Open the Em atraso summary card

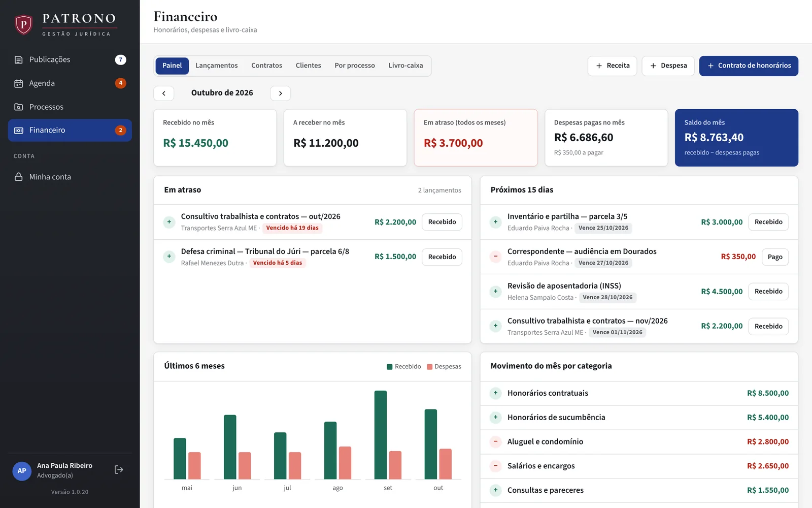click(x=476, y=138)
